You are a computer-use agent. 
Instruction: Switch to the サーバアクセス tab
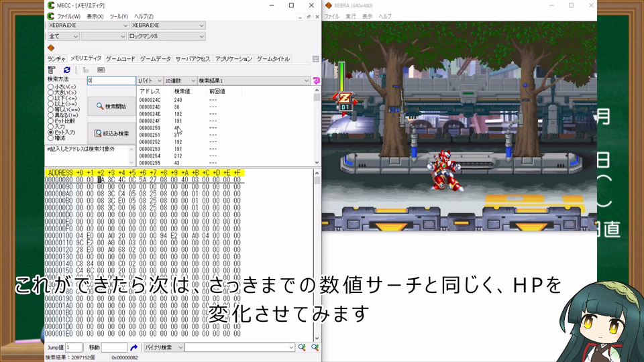pos(193,59)
